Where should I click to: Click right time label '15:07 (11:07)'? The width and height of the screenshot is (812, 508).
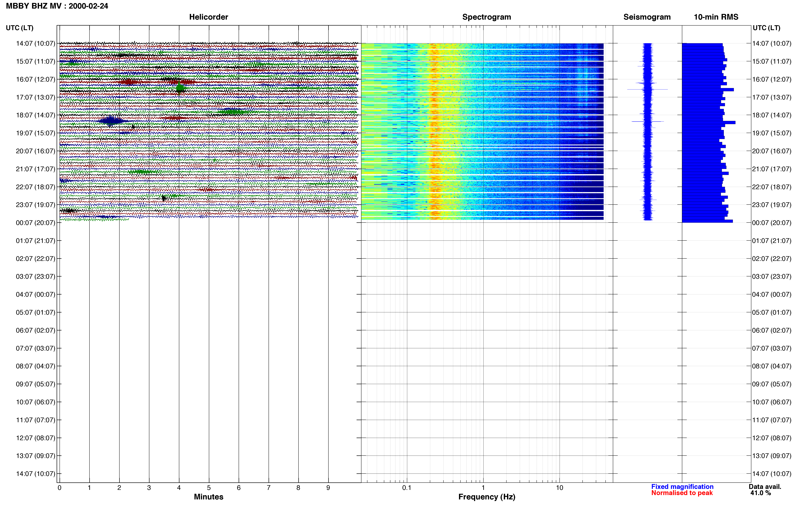pos(772,61)
